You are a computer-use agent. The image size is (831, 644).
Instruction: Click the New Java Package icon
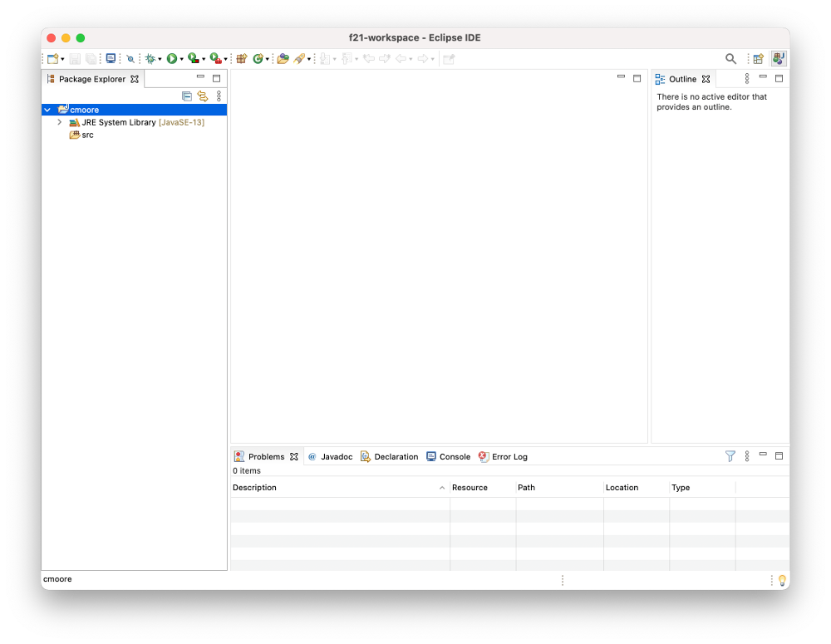click(242, 59)
